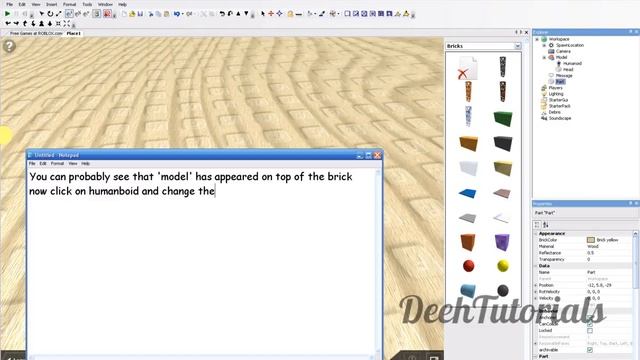
Task: Switch to the Free Games at ROBLOX.com tab
Action: 36,33
